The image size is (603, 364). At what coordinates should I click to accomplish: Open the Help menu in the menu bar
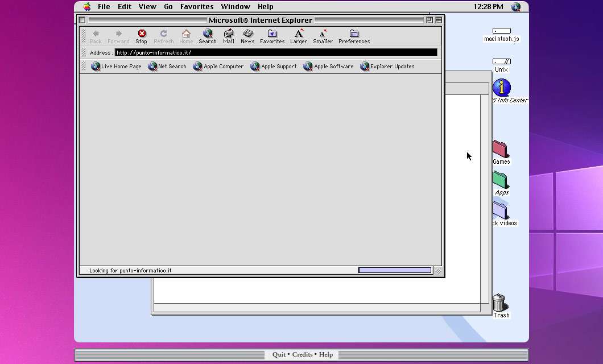(265, 6)
